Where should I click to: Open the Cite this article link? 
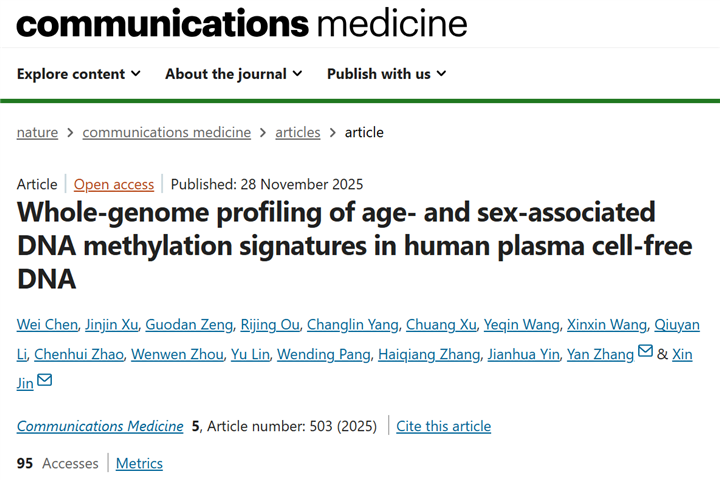tap(444, 426)
